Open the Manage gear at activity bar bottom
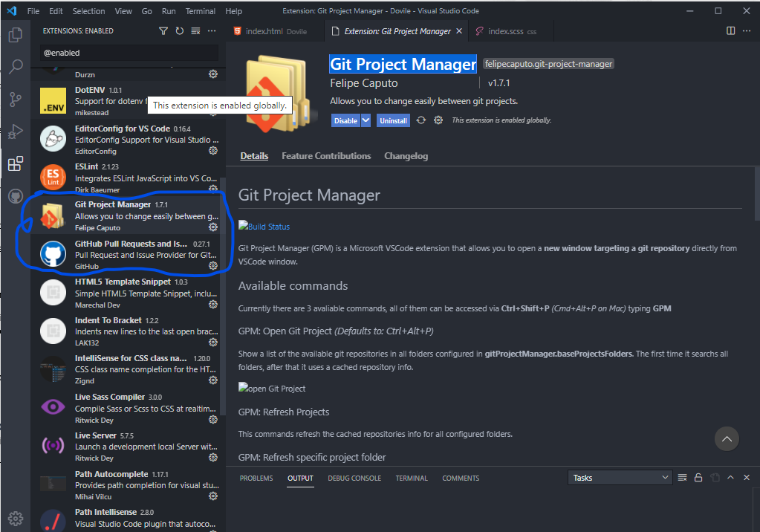760x532 pixels. pyautogui.click(x=16, y=518)
